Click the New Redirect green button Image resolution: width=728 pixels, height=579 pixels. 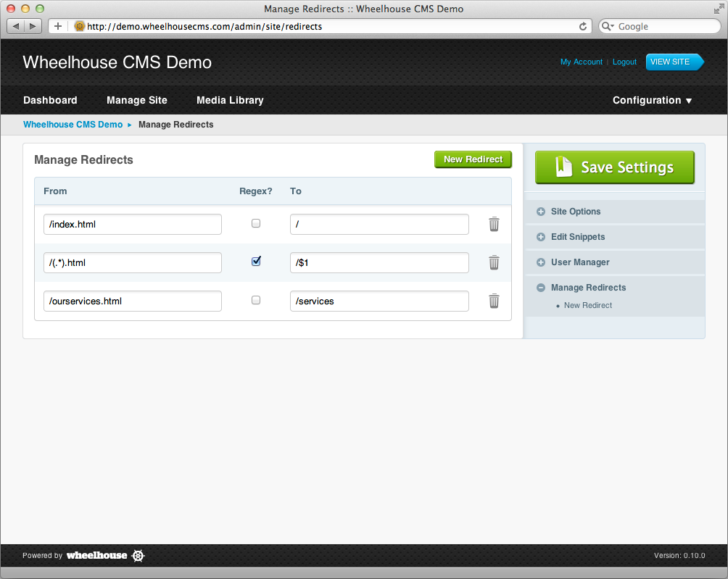(x=473, y=159)
